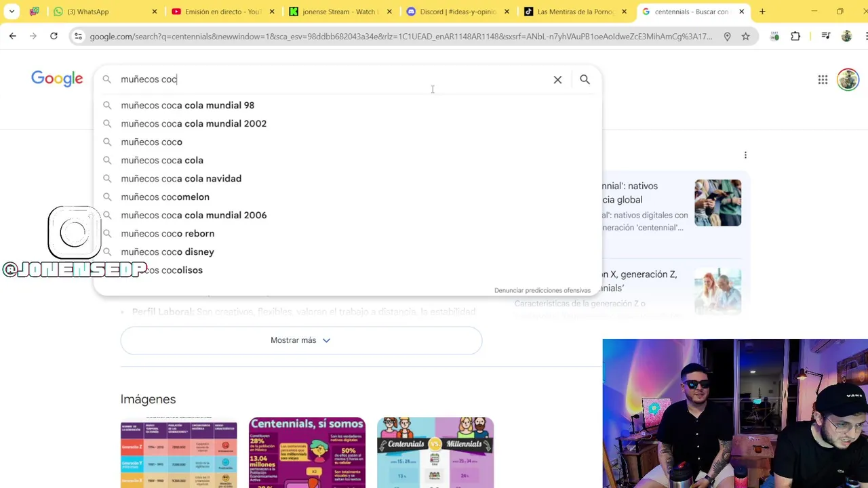Open Centennials vs Millennials image

coord(435,453)
